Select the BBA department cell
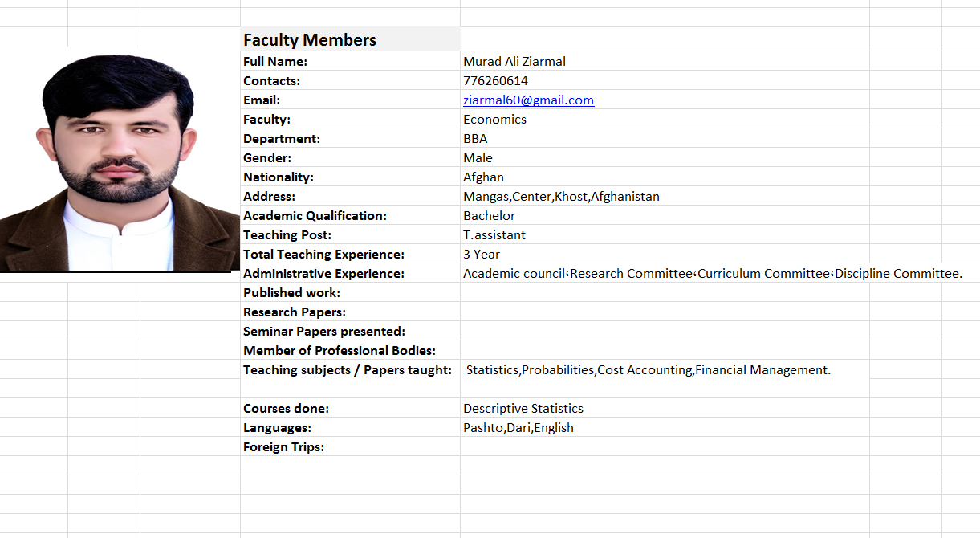This screenshot has width=980, height=538. [x=665, y=138]
